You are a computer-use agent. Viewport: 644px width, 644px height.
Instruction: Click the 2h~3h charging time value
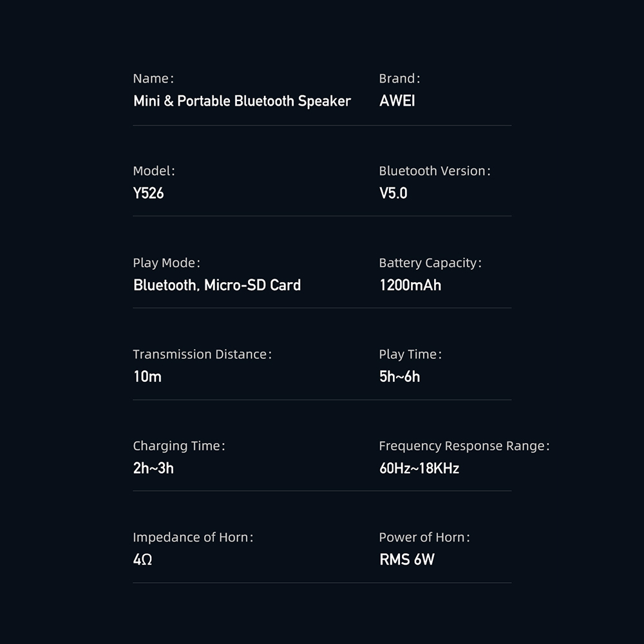pos(153,468)
